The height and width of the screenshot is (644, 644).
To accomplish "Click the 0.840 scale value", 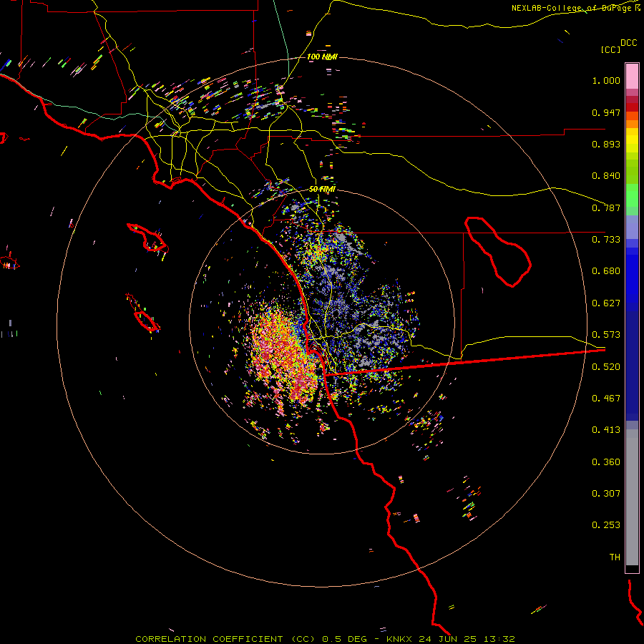I will pos(606,176).
